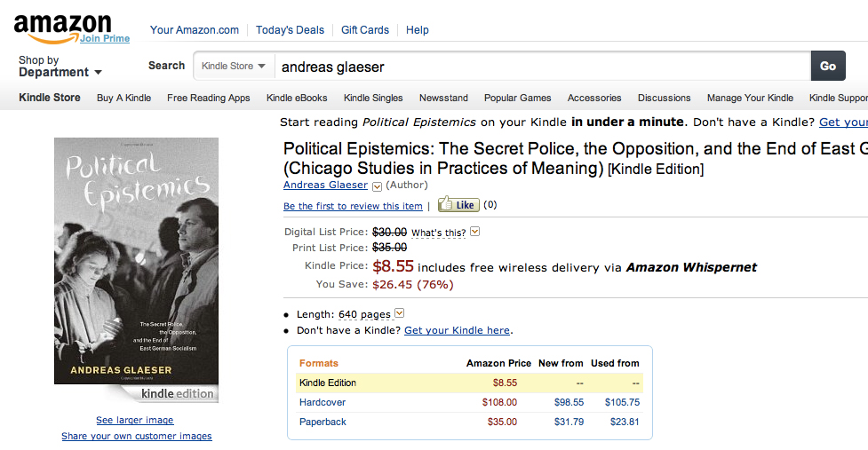Screen dimensions: 868x450
Task: Click the Join Prime link
Action: click(x=105, y=38)
